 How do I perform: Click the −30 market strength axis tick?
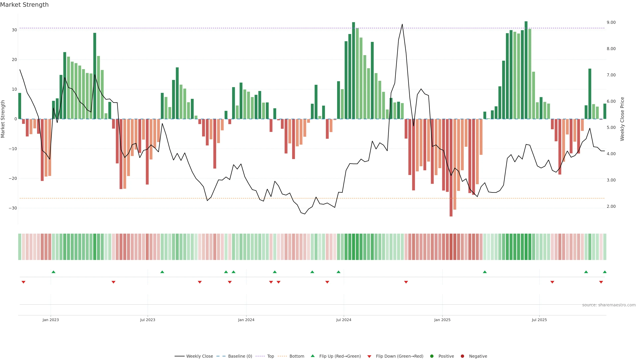point(13,208)
